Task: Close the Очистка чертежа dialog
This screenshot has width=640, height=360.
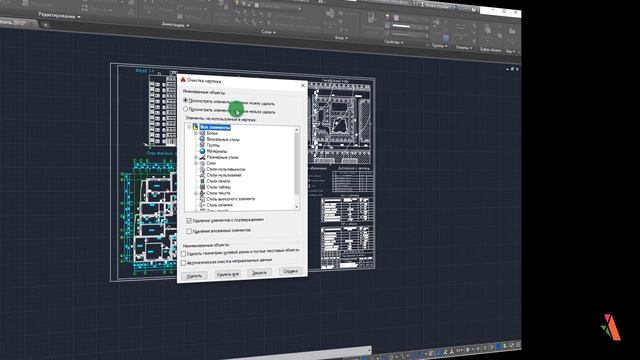Action: pos(303,85)
